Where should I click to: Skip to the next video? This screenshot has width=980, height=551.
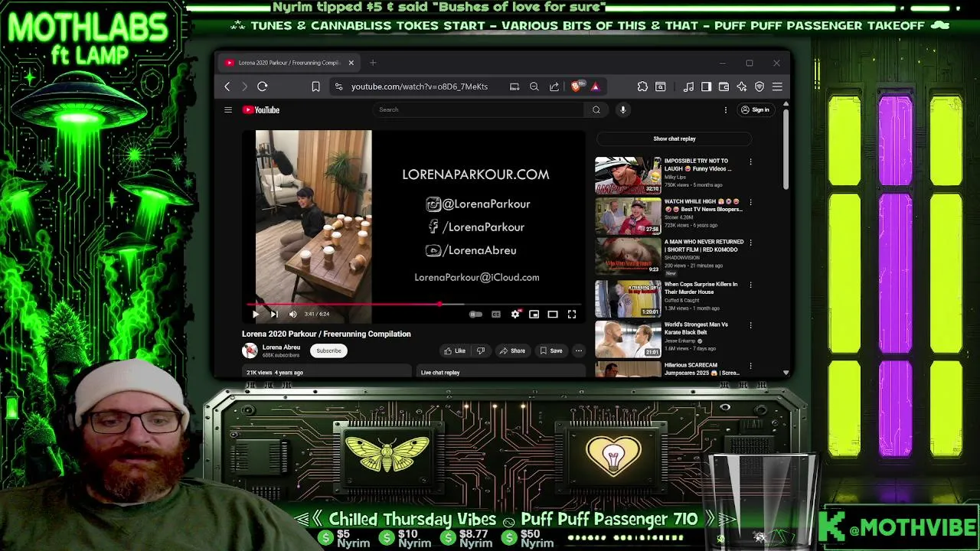274,314
